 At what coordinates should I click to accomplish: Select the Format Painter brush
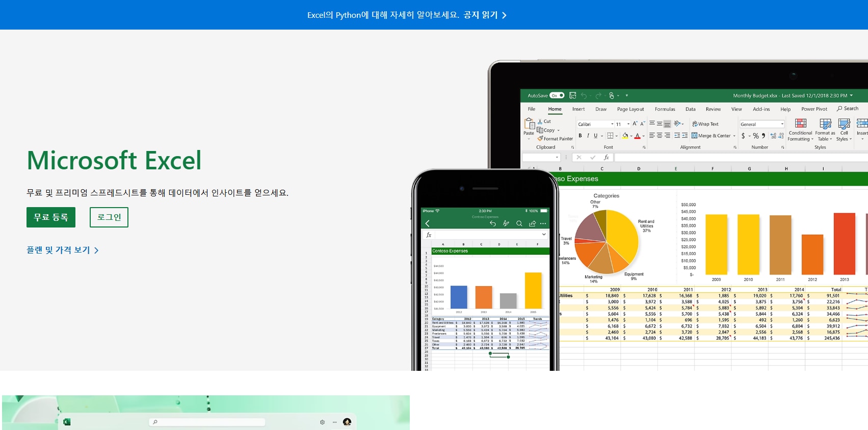pyautogui.click(x=540, y=138)
